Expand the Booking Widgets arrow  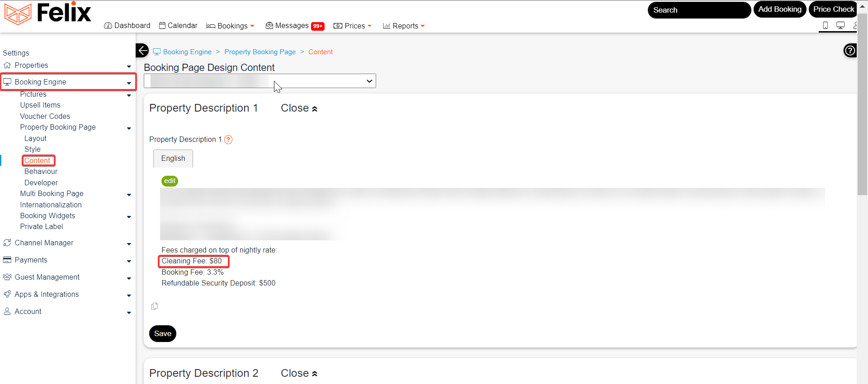coord(129,217)
